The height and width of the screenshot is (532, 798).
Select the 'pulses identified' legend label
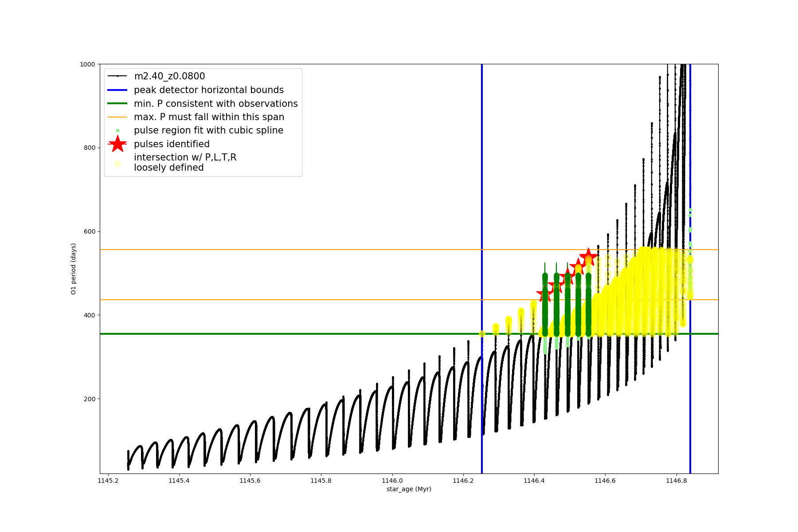tap(172, 144)
